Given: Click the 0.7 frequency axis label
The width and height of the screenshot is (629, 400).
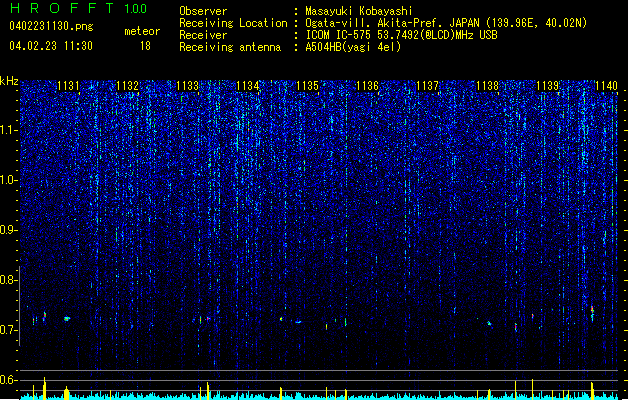Looking at the screenshot, I should 8,330.
